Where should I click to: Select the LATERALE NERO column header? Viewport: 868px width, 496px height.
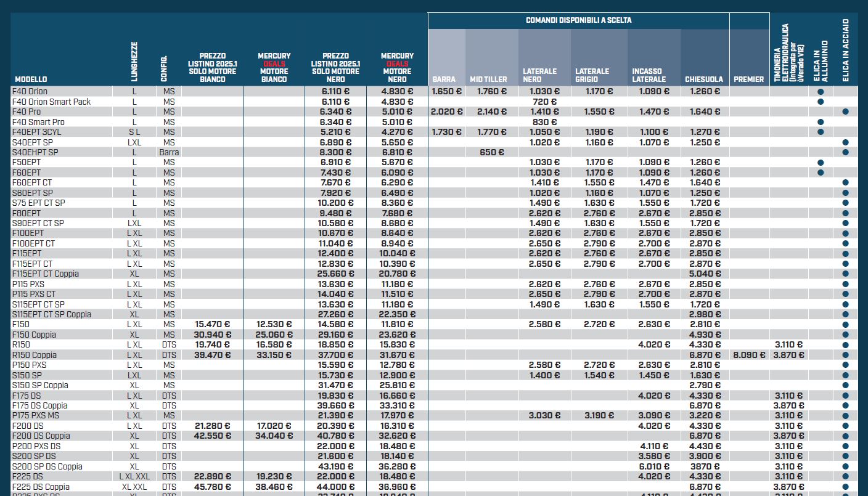(539, 75)
